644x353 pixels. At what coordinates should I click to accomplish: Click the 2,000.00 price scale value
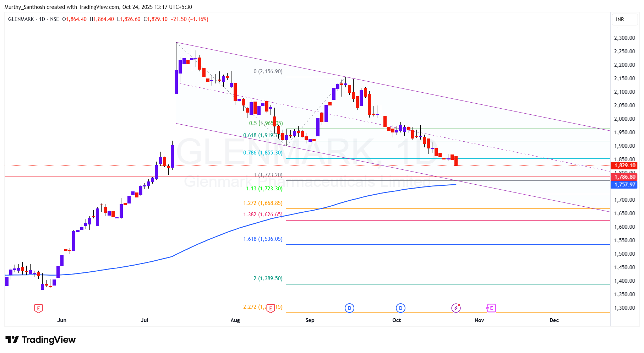624,119
